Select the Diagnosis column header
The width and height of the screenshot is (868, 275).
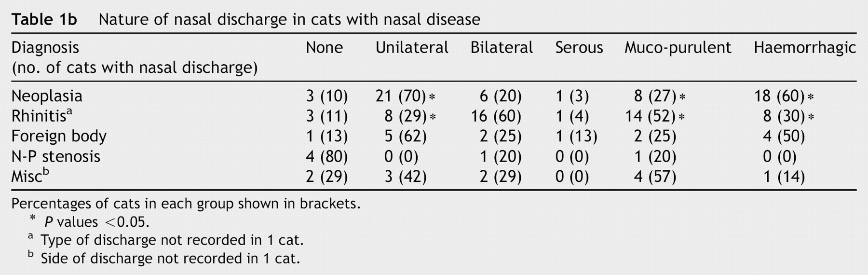tap(45, 47)
